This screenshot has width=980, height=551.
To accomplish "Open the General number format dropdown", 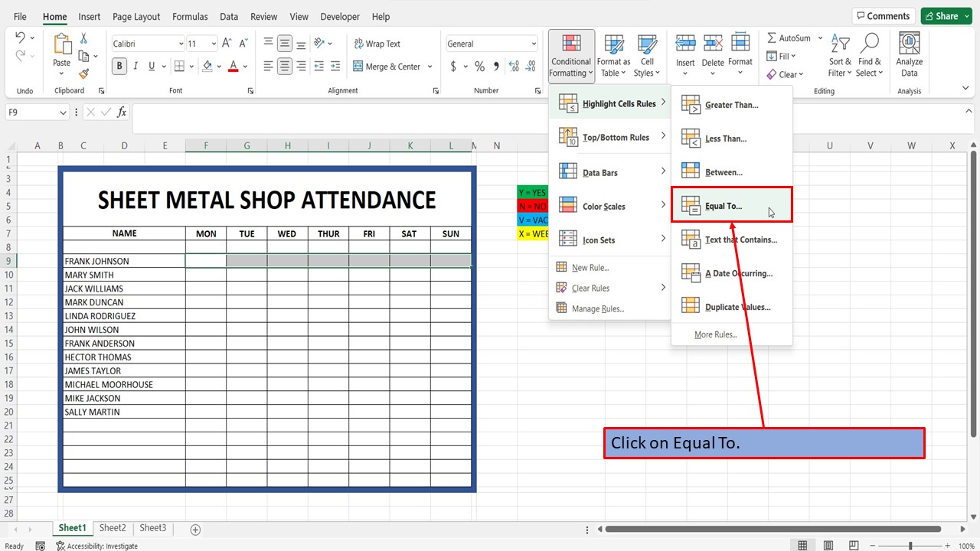I will tap(534, 44).
